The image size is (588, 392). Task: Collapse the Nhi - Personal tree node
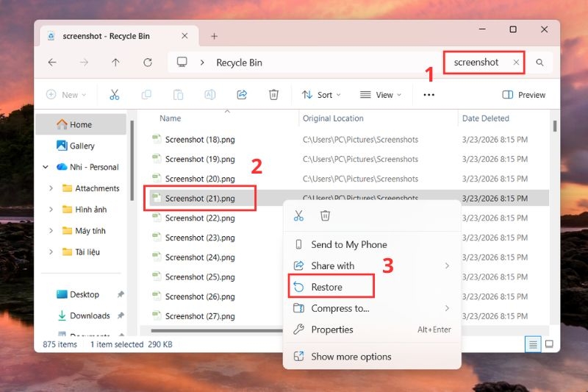(46, 167)
